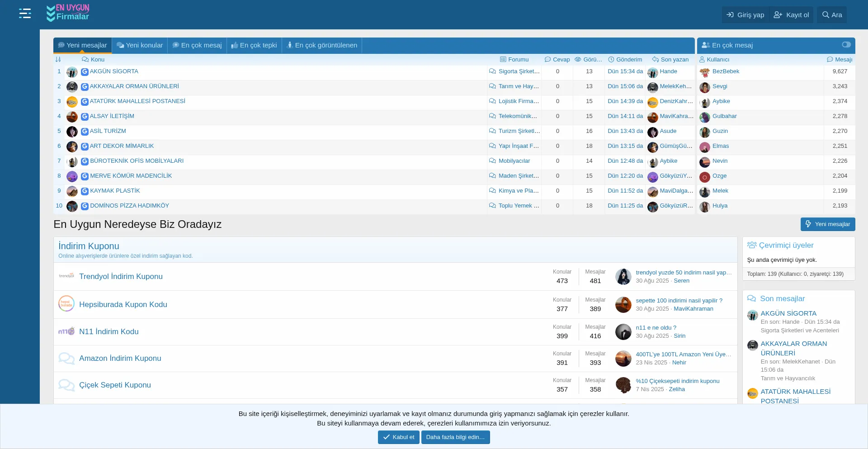This screenshot has width=868, height=449.
Task: Accept cookies with Kabul et button
Action: (398, 437)
